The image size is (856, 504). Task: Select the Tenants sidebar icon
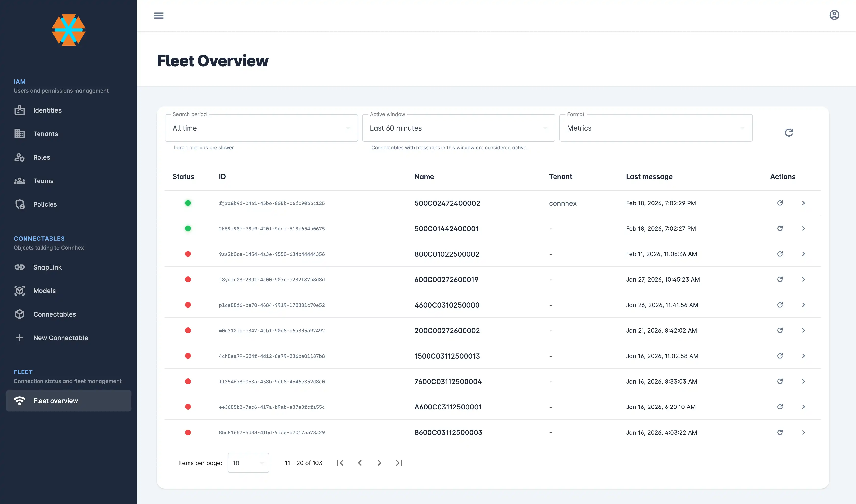(19, 134)
